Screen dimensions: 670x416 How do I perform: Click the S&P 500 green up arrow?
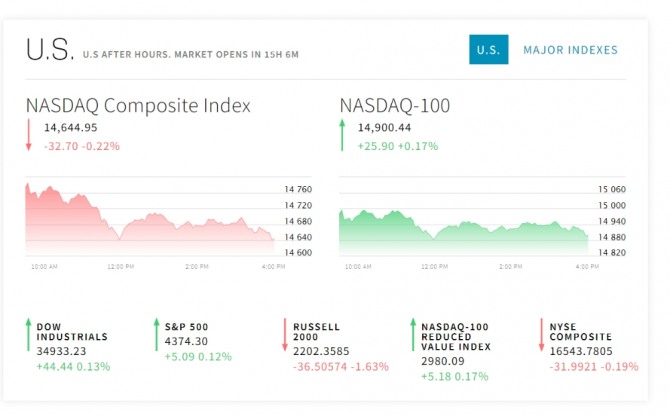[x=156, y=334]
